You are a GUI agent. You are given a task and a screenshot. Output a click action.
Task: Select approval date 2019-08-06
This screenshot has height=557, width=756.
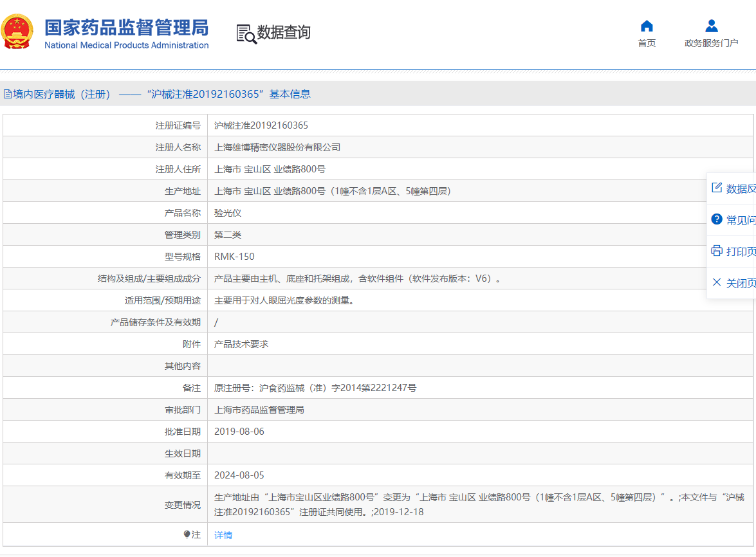coord(239,432)
